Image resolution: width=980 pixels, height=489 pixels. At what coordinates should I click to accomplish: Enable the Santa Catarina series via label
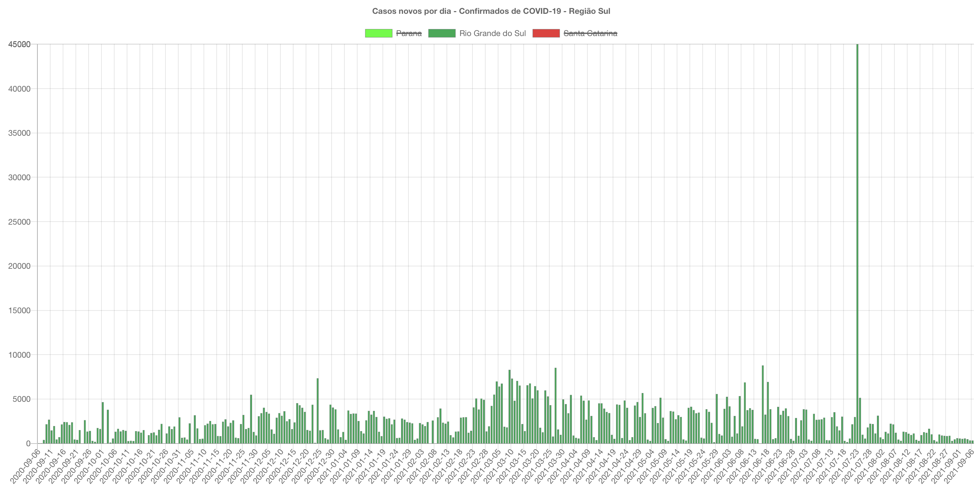click(x=590, y=33)
